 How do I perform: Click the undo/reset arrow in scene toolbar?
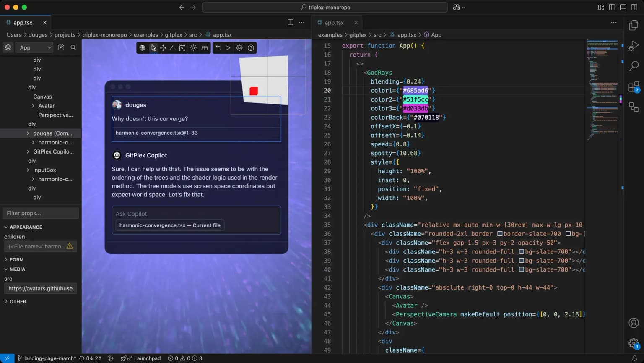[x=218, y=48]
